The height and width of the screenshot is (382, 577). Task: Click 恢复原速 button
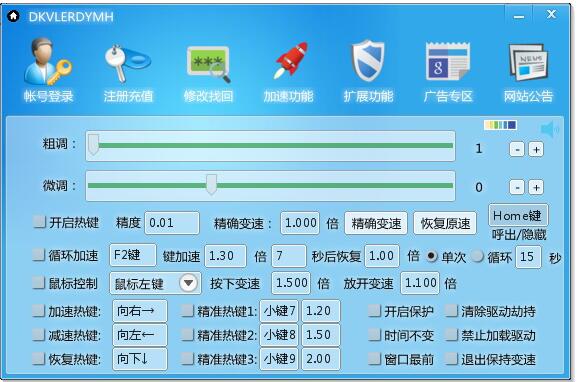[x=445, y=223]
